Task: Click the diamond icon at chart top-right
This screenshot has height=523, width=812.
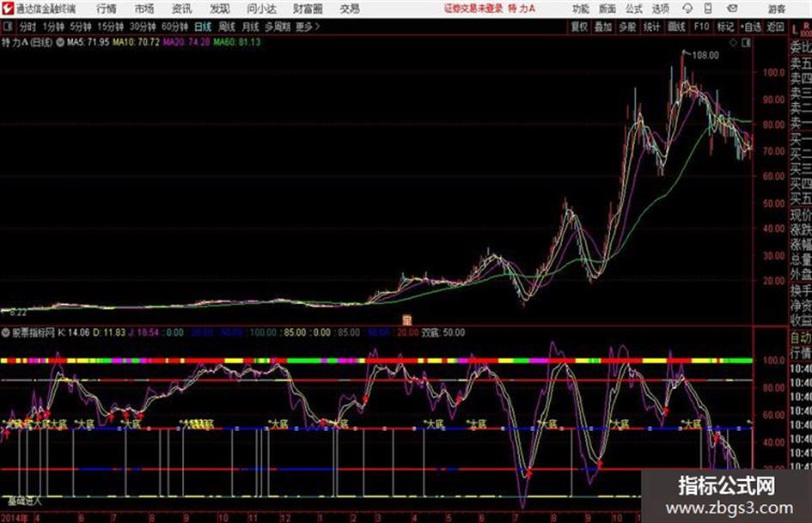Action: point(733,43)
